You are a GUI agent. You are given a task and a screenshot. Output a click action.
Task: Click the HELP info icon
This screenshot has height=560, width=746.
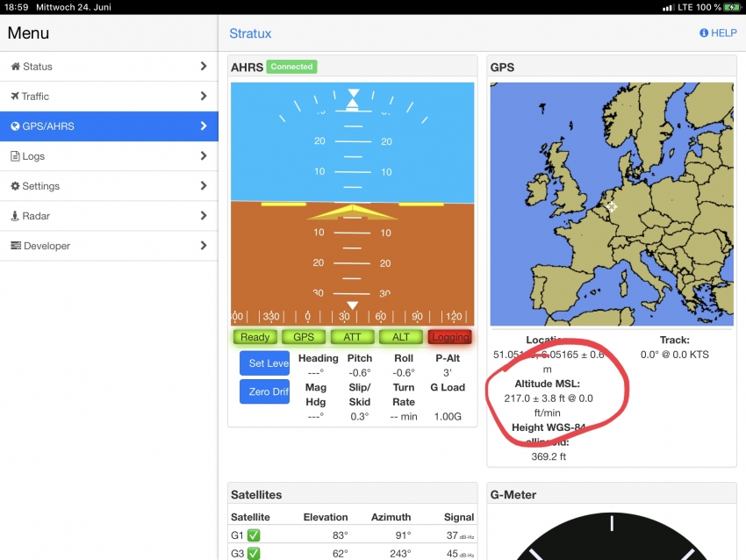tap(704, 32)
